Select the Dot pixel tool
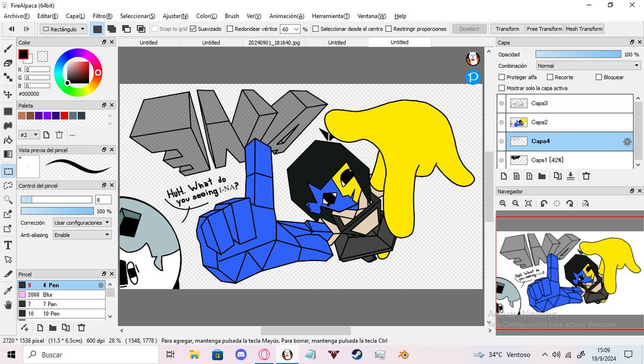This screenshot has height=364, width=644. (8, 77)
